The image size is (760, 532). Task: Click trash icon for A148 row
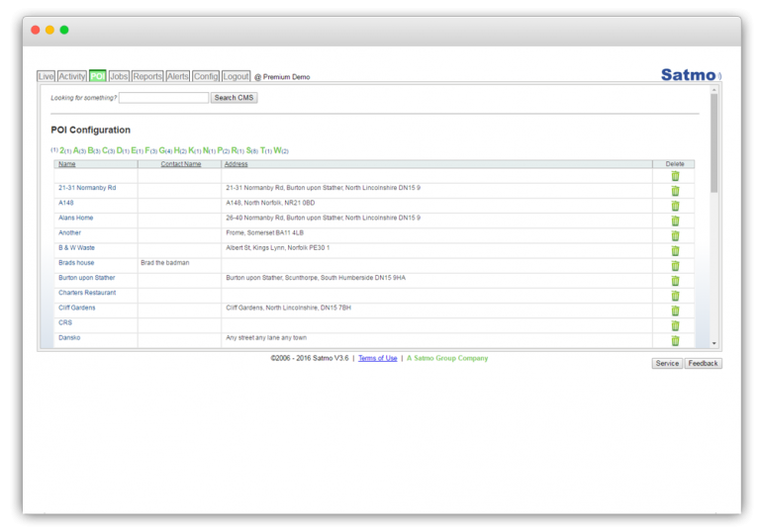pos(675,206)
